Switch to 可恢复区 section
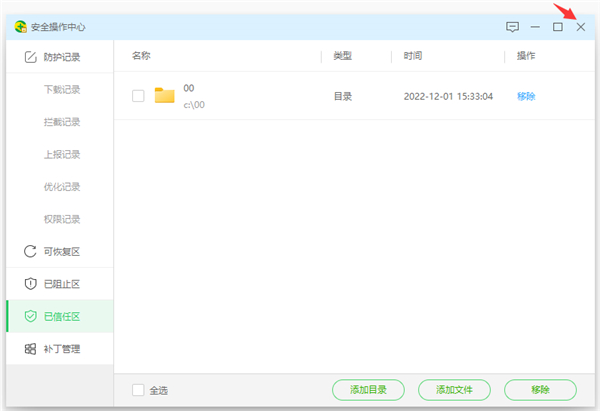 click(60, 251)
